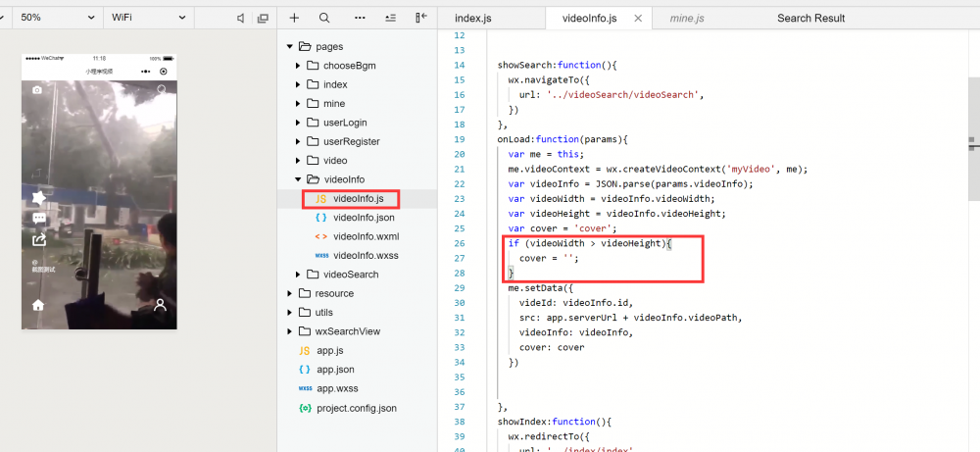Open the app.json file
The width and height of the screenshot is (980, 452).
(335, 370)
